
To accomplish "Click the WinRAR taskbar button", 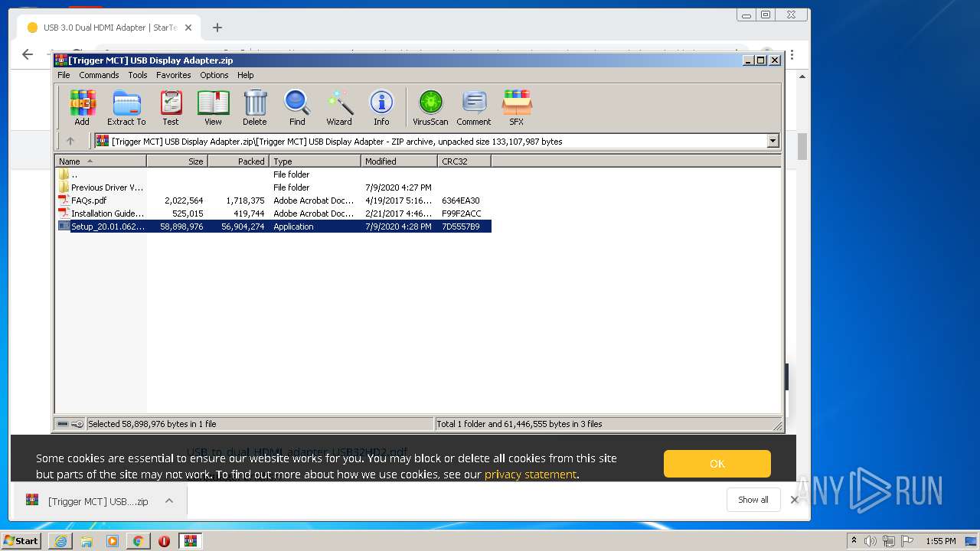I will (x=191, y=541).
